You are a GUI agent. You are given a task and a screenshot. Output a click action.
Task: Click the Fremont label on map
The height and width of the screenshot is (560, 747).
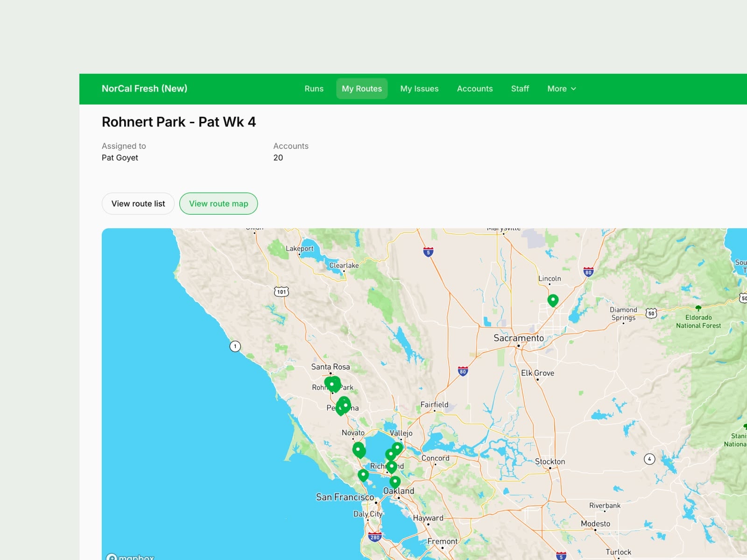click(x=443, y=541)
